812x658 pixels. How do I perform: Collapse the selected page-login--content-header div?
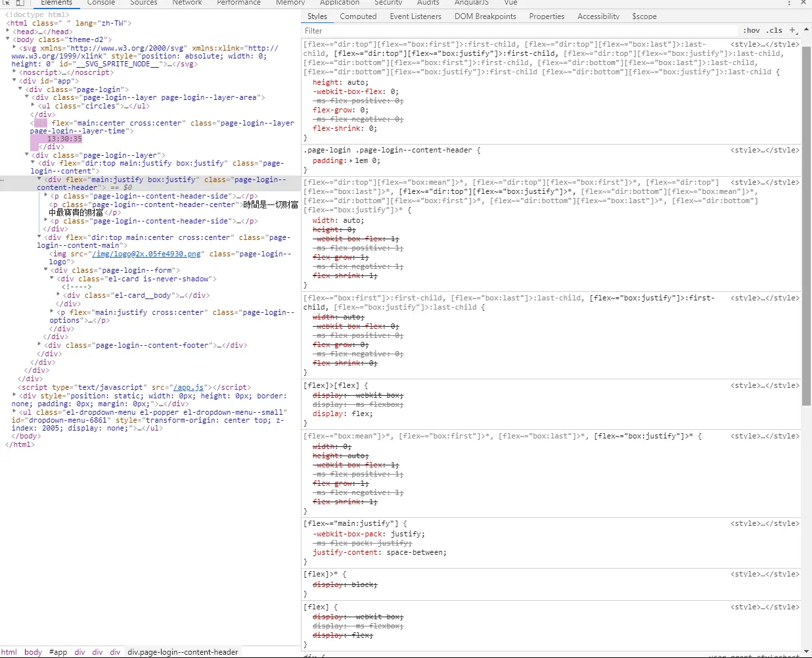click(39, 179)
